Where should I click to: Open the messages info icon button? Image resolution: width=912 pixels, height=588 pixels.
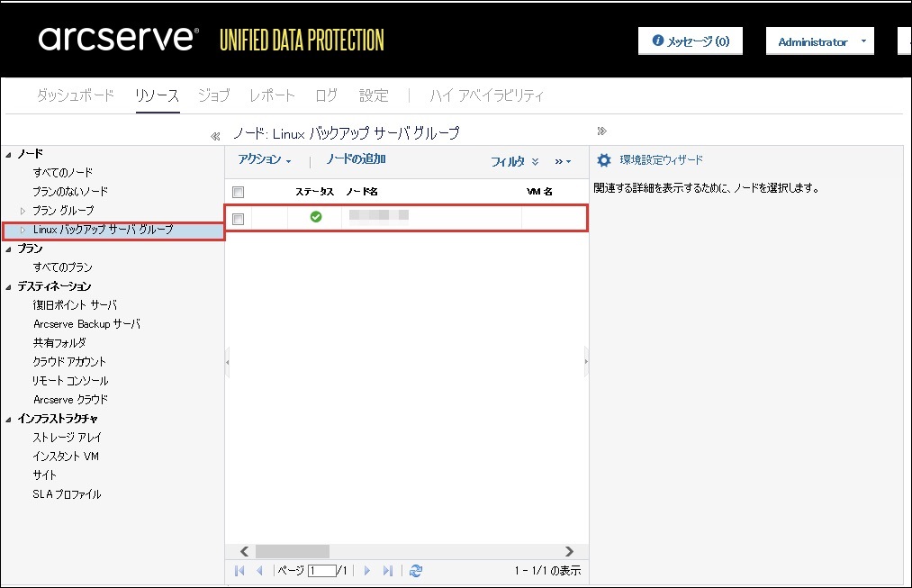pos(657,41)
